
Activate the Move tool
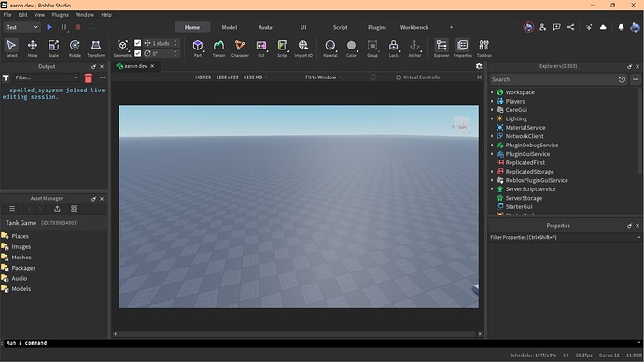33,48
